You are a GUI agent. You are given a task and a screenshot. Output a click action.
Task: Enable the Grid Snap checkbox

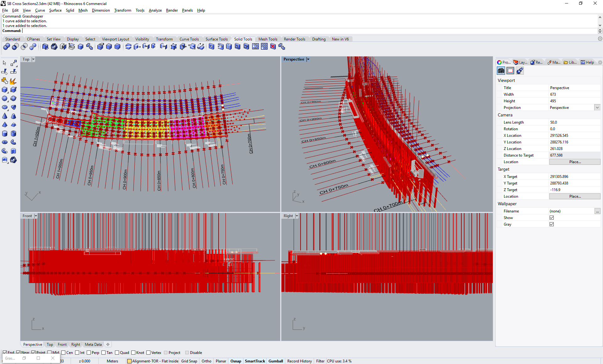click(189, 361)
